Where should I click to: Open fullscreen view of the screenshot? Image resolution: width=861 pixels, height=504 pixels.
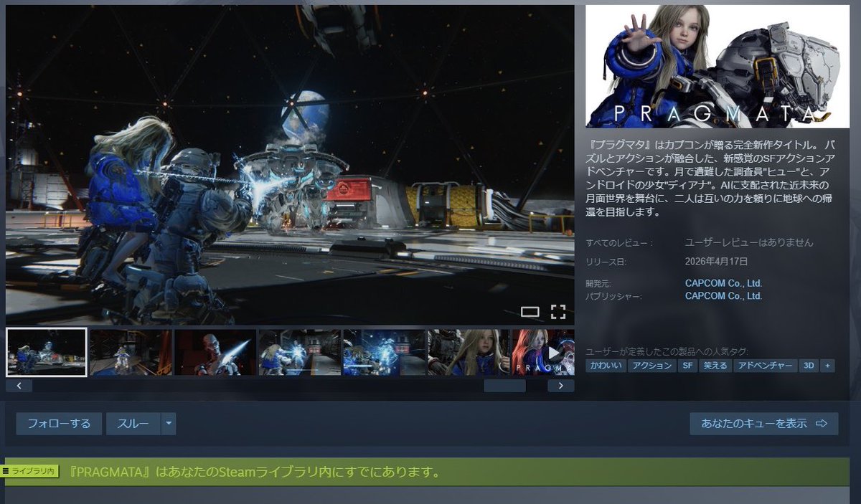(558, 311)
